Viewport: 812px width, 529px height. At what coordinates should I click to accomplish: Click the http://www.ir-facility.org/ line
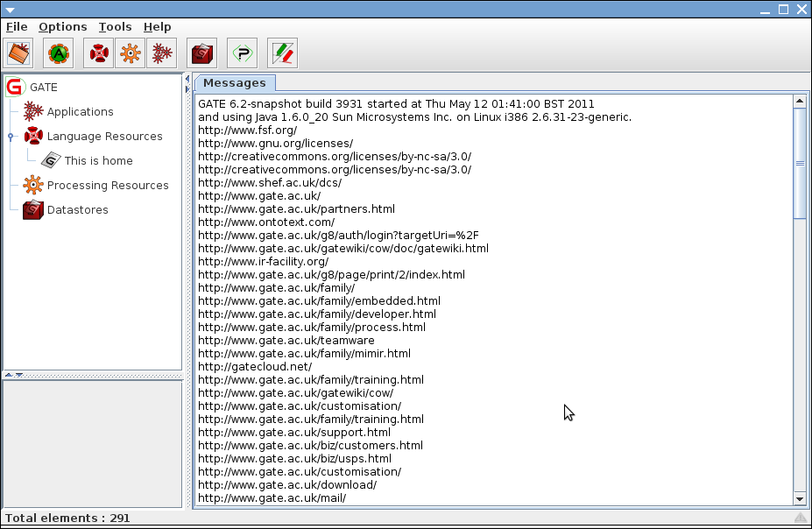(263, 262)
